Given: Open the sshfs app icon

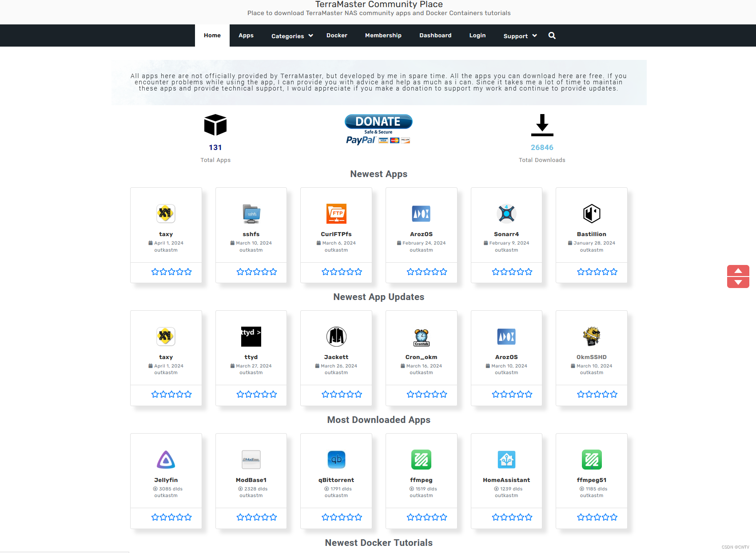Looking at the screenshot, I should tap(251, 213).
